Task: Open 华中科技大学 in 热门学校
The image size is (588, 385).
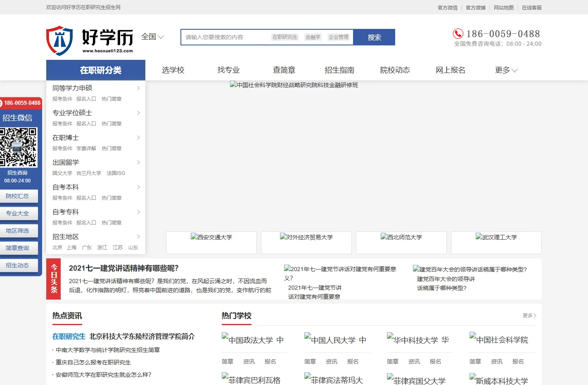Action: (x=418, y=340)
